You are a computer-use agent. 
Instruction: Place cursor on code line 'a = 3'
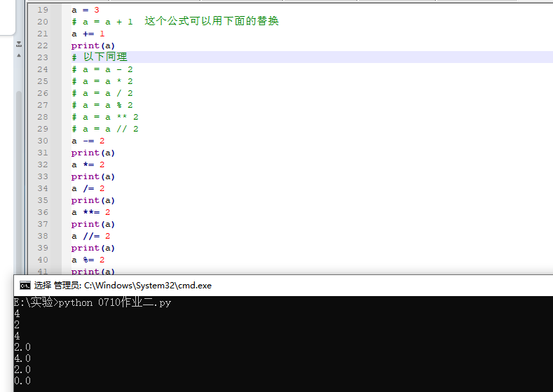[x=86, y=10]
